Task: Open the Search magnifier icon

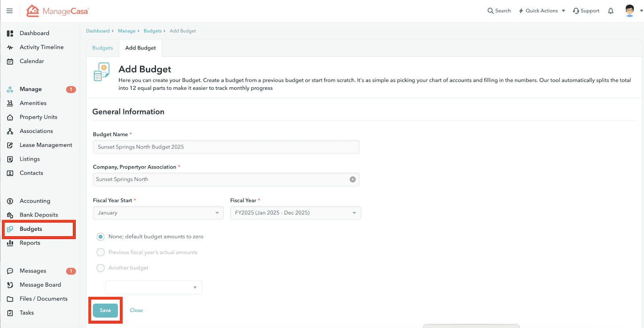Action: (x=490, y=11)
